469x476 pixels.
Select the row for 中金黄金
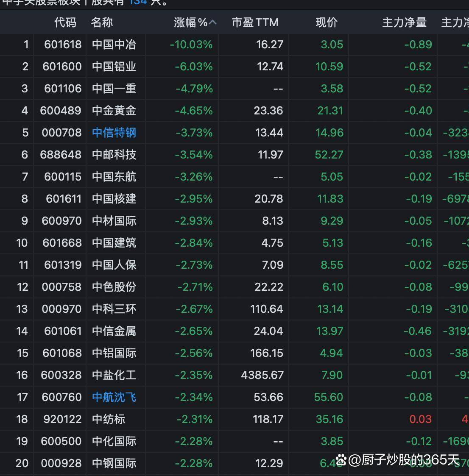pyautogui.click(x=114, y=111)
